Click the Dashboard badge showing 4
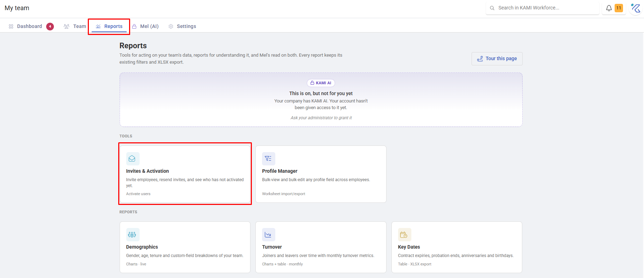The width and height of the screenshot is (644, 278). pyautogui.click(x=50, y=27)
